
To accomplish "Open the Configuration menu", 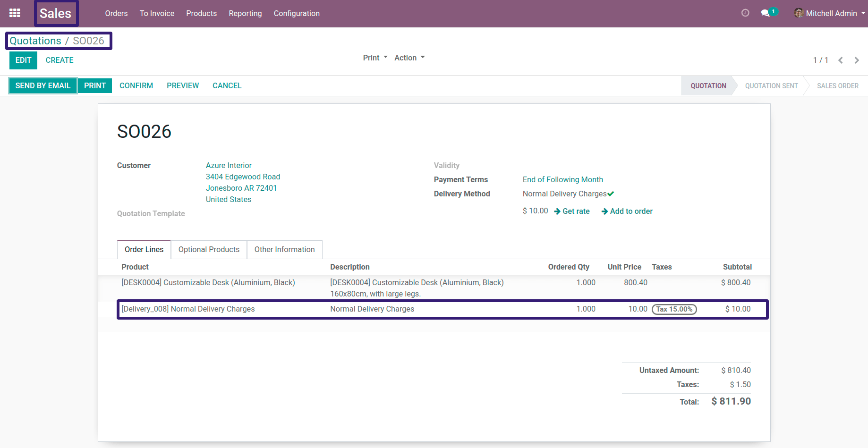I will tap(297, 13).
